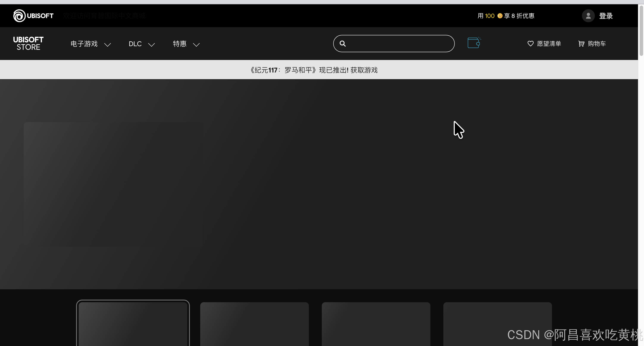Open the 纪元117 获取游戏 banner link

click(364, 70)
